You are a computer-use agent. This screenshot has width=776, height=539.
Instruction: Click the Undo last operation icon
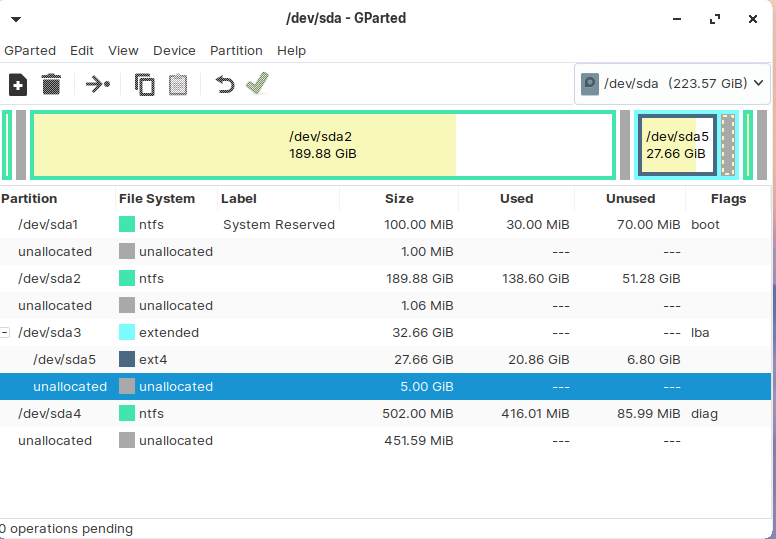[224, 84]
